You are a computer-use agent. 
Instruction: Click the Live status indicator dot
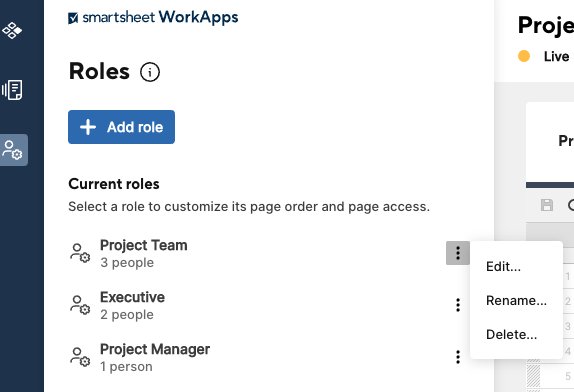[x=524, y=56]
